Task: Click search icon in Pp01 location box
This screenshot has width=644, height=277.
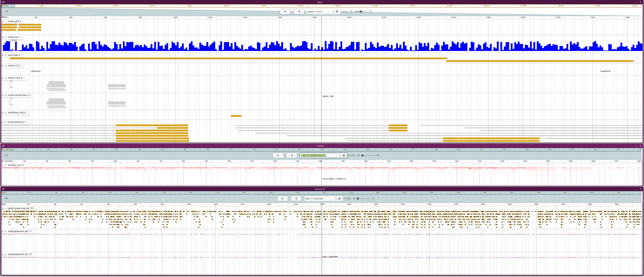Action: coord(336,199)
